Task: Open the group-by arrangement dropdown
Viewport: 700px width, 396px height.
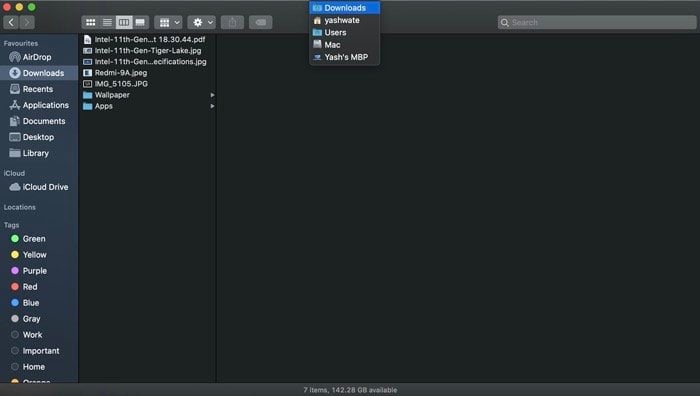Action: 169,22
